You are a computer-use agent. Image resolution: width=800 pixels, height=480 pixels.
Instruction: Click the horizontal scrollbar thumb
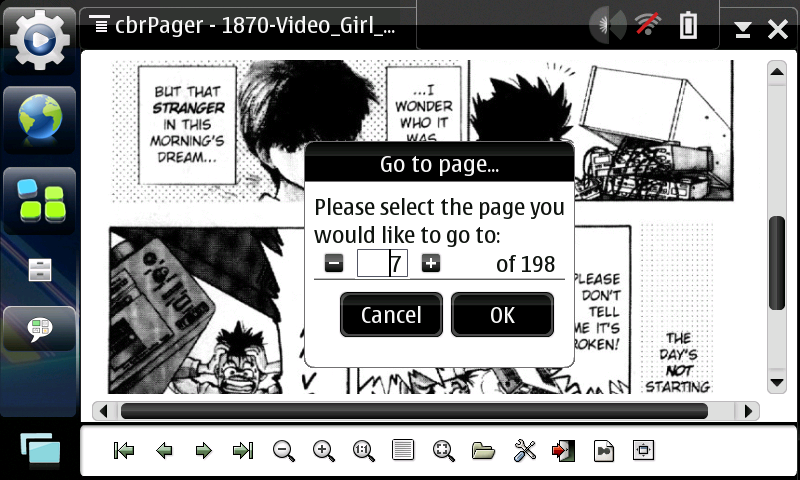[414, 411]
